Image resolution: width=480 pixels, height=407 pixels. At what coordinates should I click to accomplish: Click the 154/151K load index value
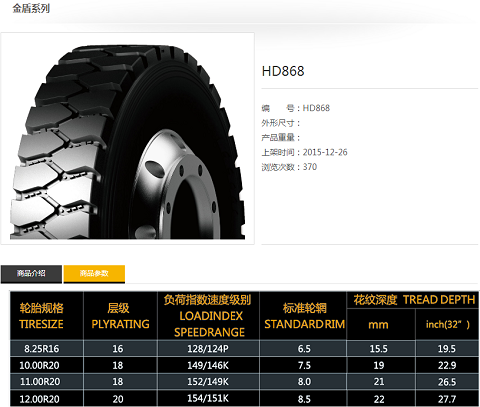[x=208, y=398]
